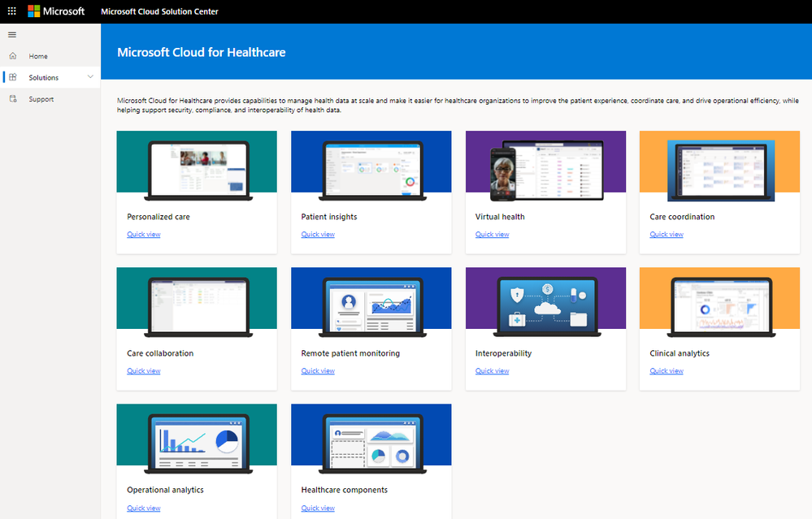The height and width of the screenshot is (519, 812).
Task: Click the Microsoft Cloud for Healthcare heading
Action: (x=202, y=52)
